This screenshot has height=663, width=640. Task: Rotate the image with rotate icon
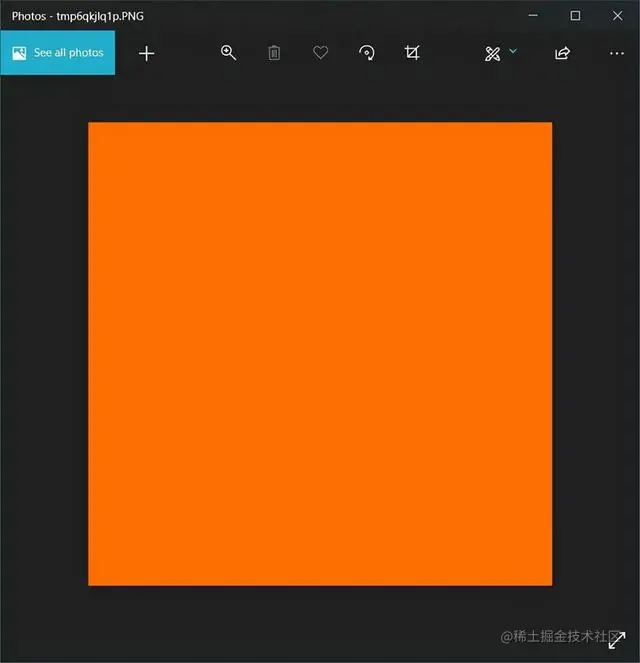point(366,53)
